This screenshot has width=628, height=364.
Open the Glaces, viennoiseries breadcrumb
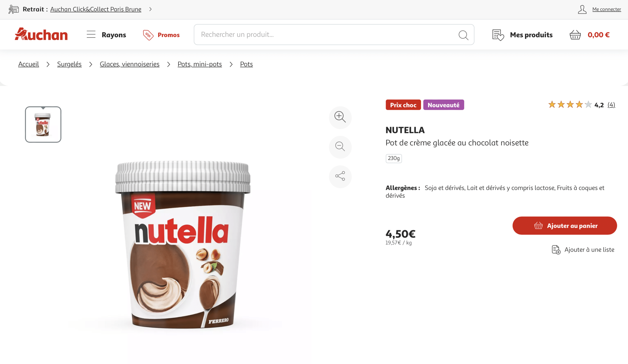click(130, 64)
